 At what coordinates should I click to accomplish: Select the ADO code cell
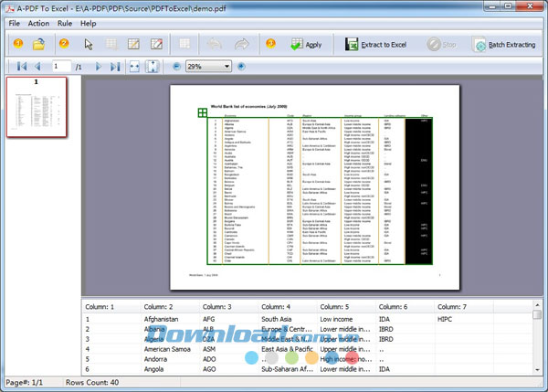209,359
